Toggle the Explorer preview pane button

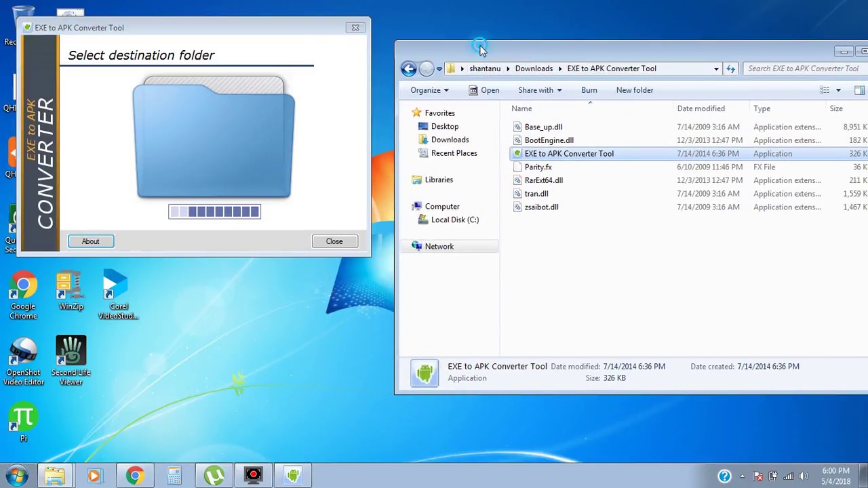(x=859, y=90)
